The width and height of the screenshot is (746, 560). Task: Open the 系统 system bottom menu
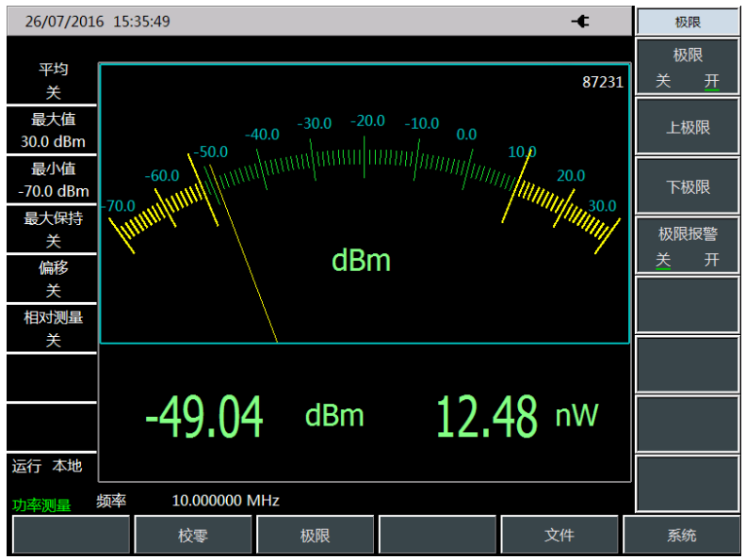tap(681, 536)
